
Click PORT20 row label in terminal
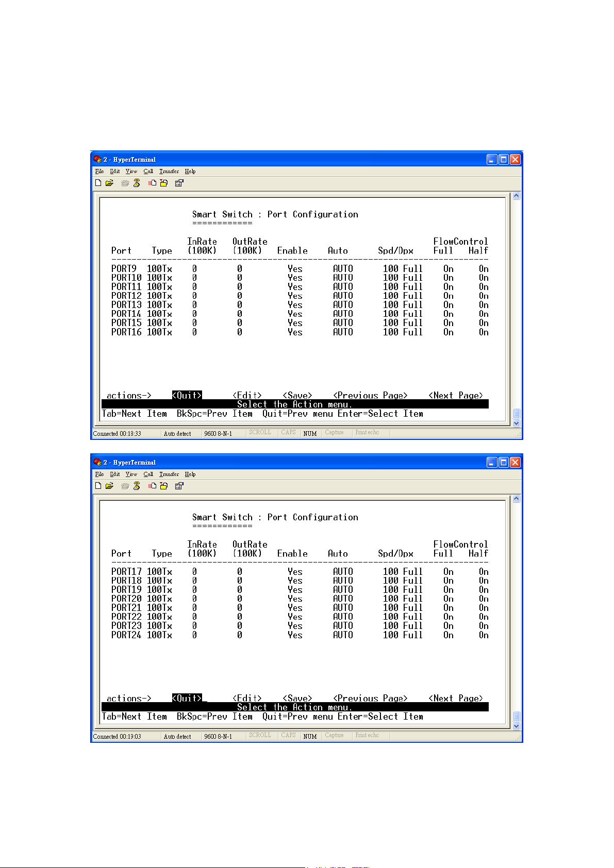126,599
